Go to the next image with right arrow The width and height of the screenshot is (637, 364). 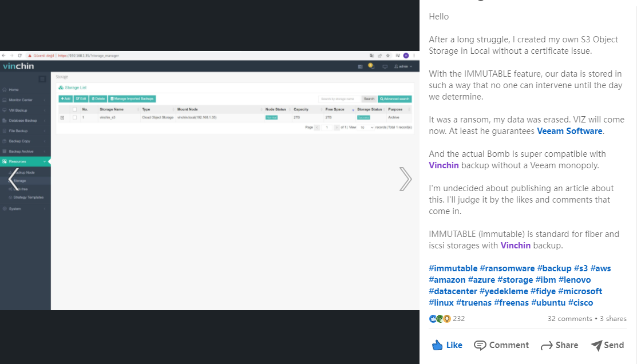[x=405, y=179]
